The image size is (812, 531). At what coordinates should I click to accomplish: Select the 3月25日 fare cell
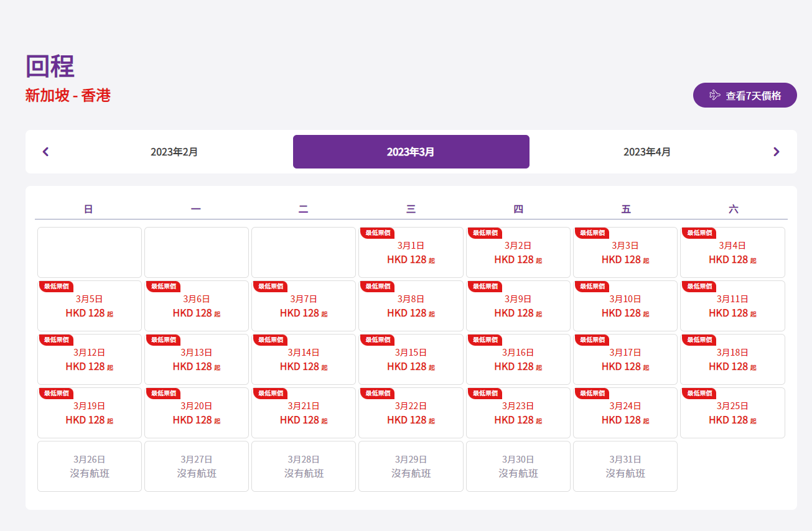pyautogui.click(x=732, y=413)
